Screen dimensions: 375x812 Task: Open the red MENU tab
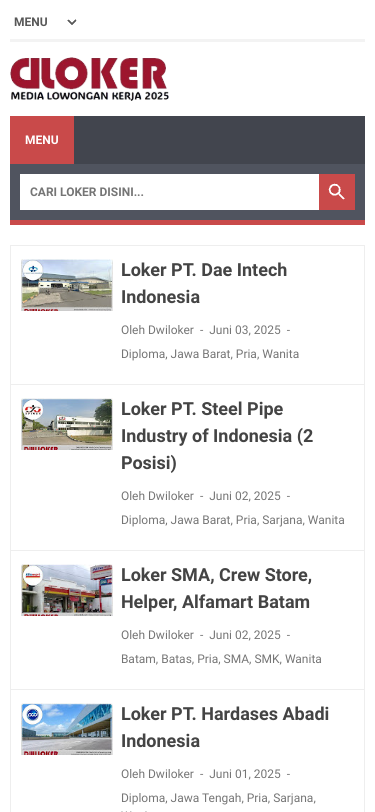[42, 140]
